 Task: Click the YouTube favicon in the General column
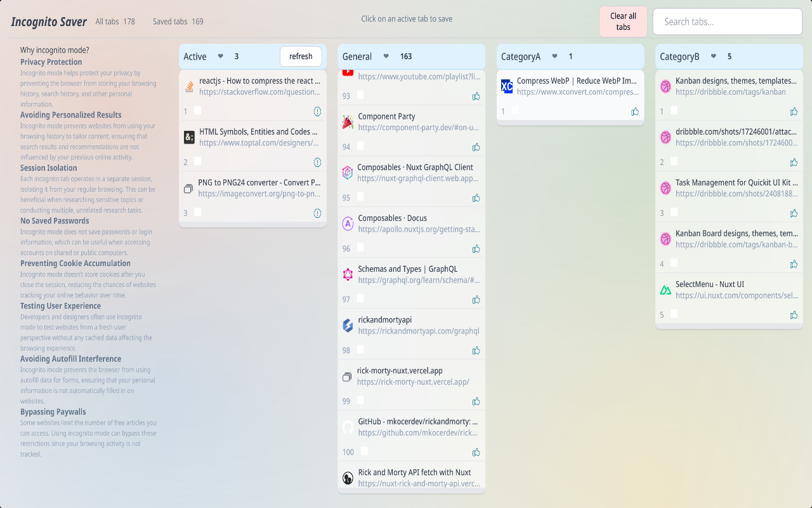coord(347,71)
